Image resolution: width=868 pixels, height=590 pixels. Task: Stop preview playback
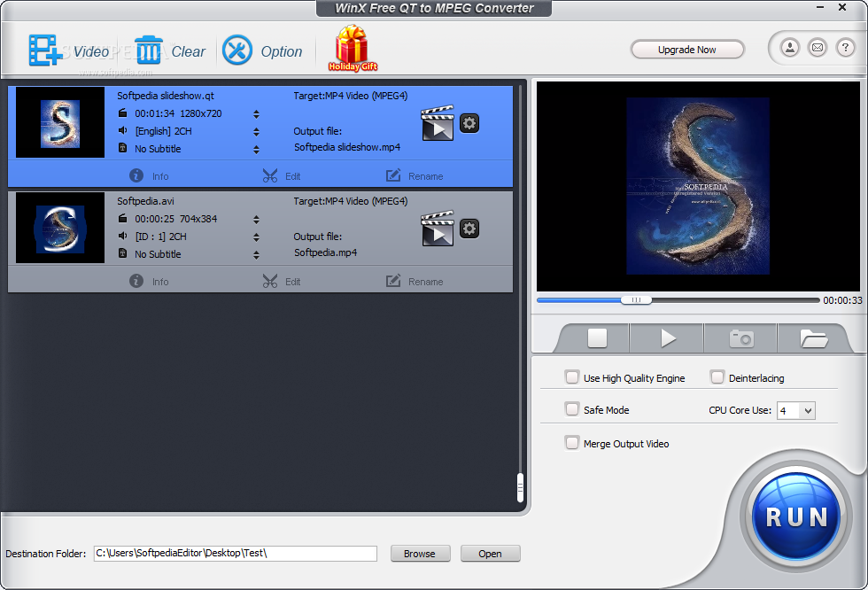tap(597, 338)
